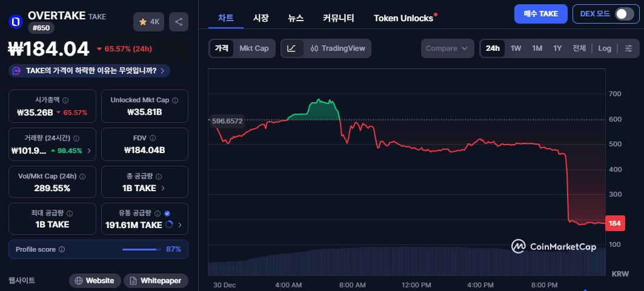The height and width of the screenshot is (291, 644).
Task: Click the #650 rank badge
Action: pos(41,28)
